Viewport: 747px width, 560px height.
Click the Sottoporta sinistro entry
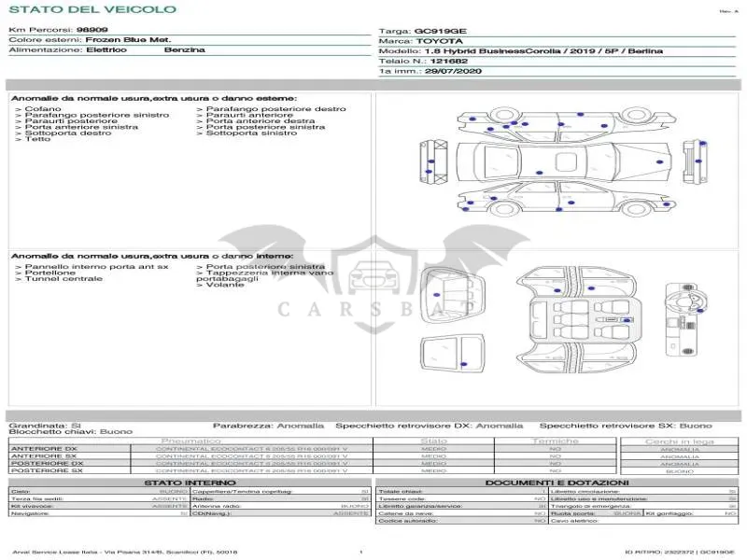point(251,133)
